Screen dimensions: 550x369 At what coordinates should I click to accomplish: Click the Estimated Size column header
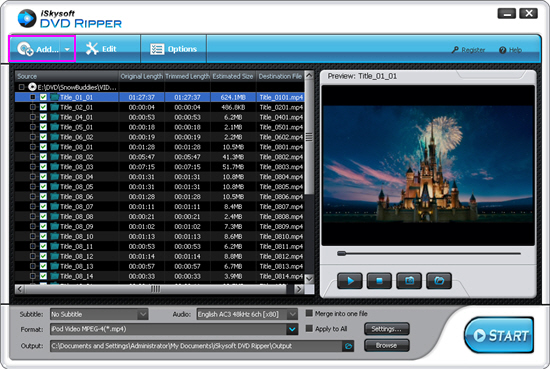[x=233, y=76]
